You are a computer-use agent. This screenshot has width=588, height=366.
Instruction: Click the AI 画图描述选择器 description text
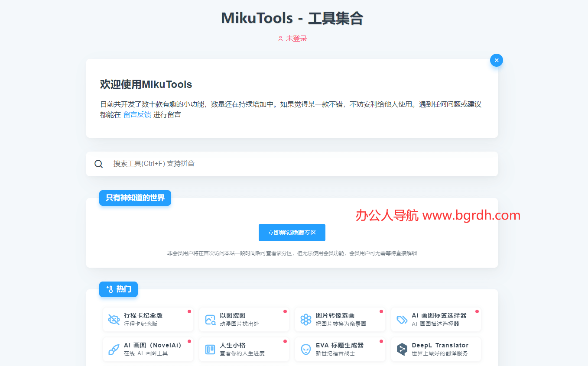[x=435, y=324]
